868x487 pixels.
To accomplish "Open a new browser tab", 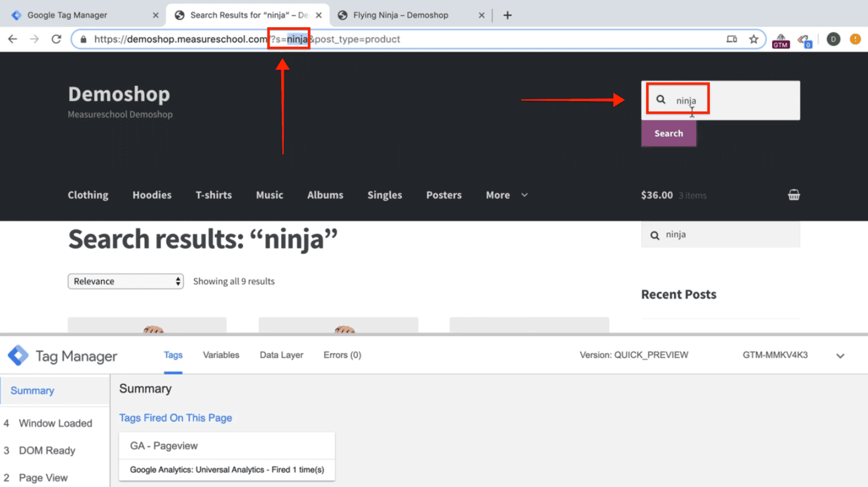I will click(x=507, y=15).
